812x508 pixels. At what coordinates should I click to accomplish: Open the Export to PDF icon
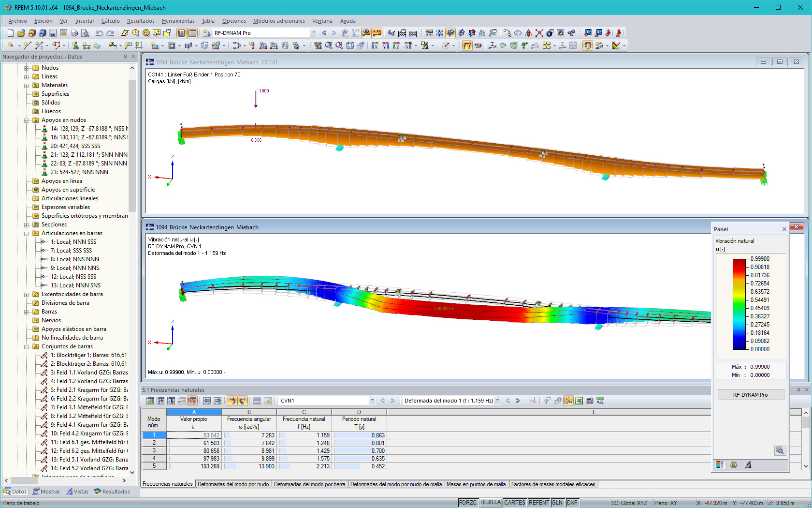[x=619, y=32]
